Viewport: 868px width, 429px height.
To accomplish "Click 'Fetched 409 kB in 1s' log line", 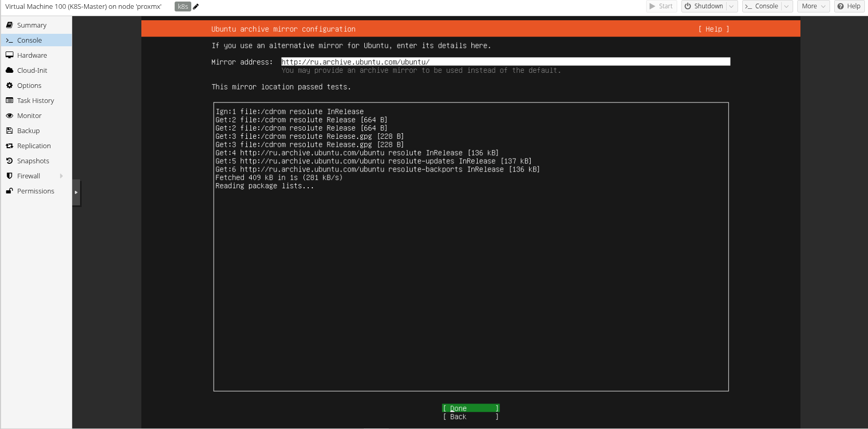I will click(279, 178).
